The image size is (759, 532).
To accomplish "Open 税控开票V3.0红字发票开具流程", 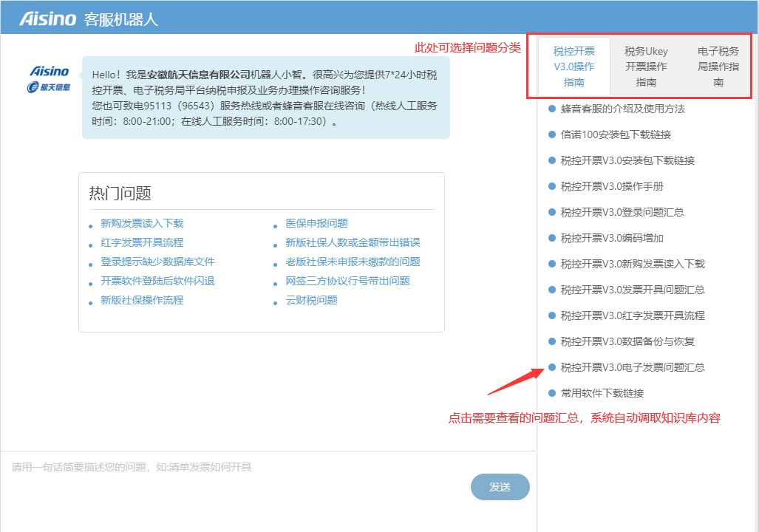I will click(633, 316).
